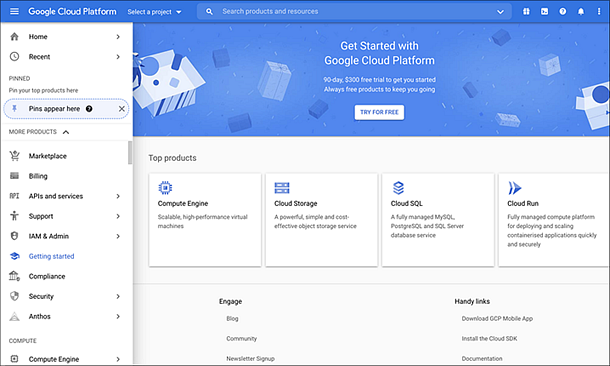Open the Blog link under Engage

click(x=232, y=319)
